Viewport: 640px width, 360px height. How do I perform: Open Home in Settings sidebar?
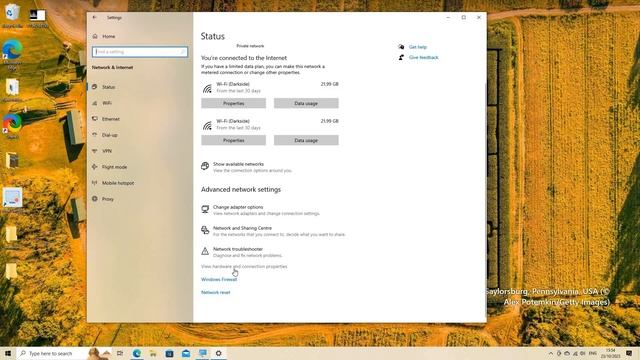[x=108, y=36]
